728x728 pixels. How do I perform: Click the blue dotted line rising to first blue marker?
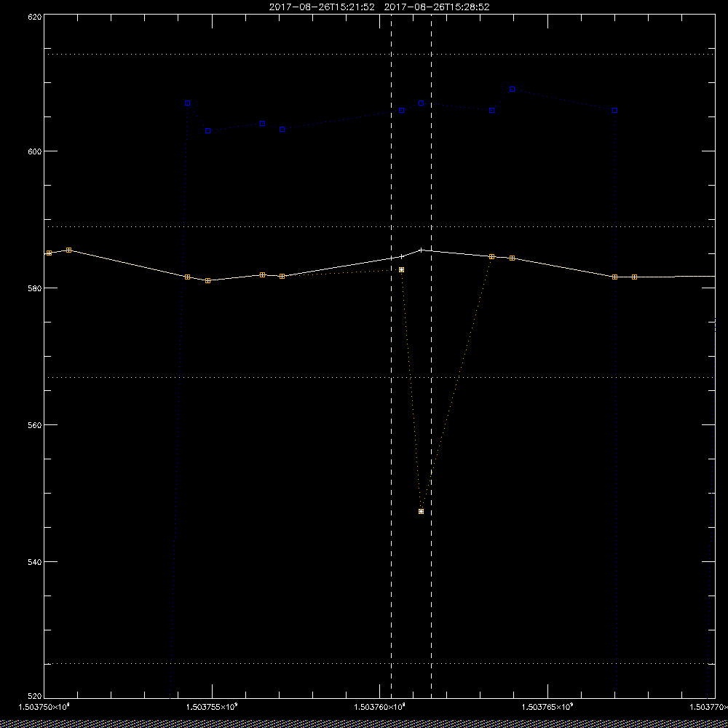[179, 399]
